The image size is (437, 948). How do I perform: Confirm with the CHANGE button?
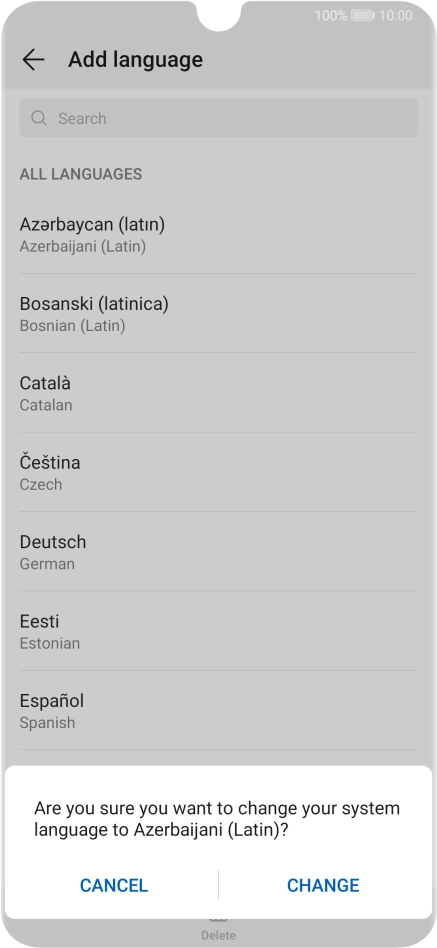pyautogui.click(x=323, y=885)
